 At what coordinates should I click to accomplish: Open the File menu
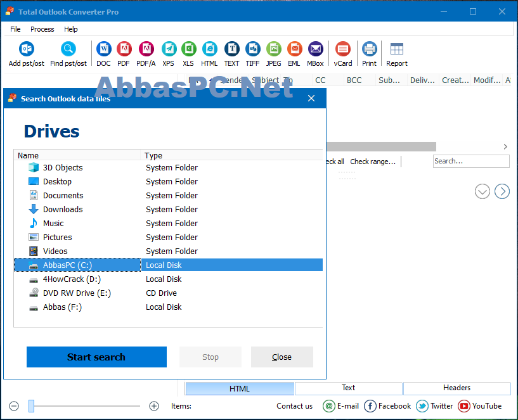tap(15, 29)
